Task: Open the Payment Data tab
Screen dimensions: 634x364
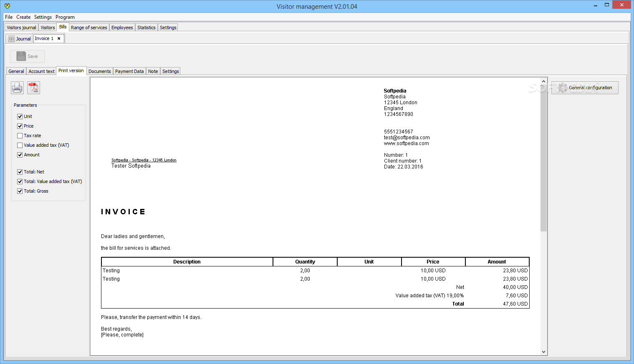Action: point(129,71)
